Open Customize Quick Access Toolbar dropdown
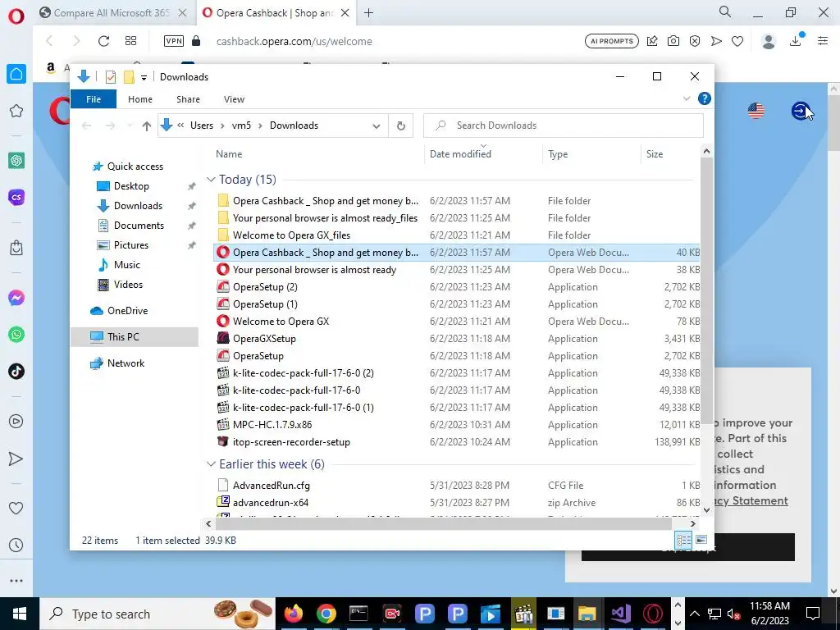 [144, 78]
